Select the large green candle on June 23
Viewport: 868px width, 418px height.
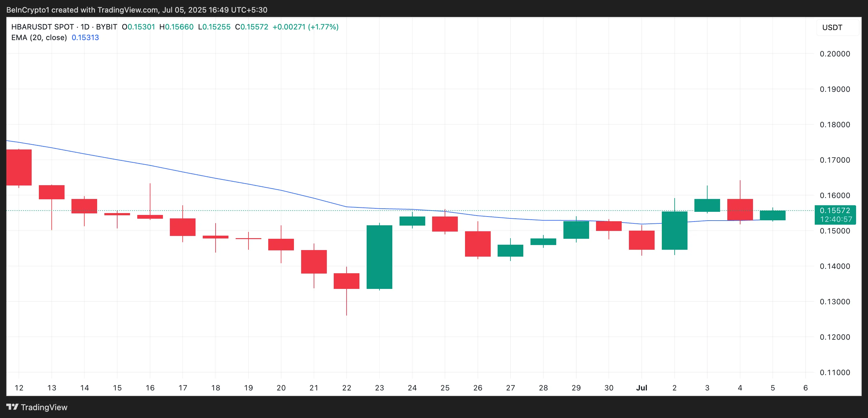click(379, 258)
